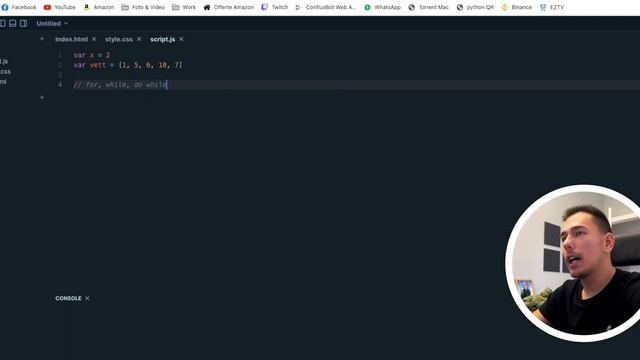Open the Facebook bookmark

click(x=19, y=7)
